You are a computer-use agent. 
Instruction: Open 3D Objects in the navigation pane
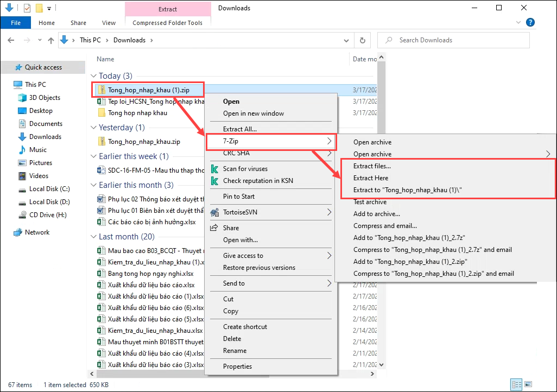pyautogui.click(x=45, y=98)
